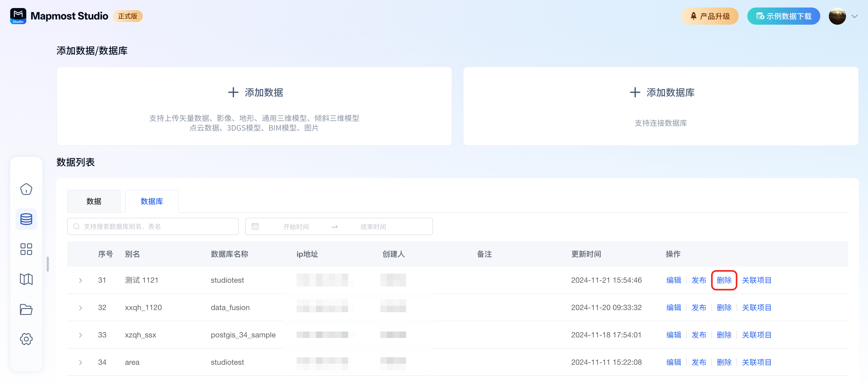The width and height of the screenshot is (868, 383).
Task: Select the database stack sidebar icon
Action: coord(26,219)
